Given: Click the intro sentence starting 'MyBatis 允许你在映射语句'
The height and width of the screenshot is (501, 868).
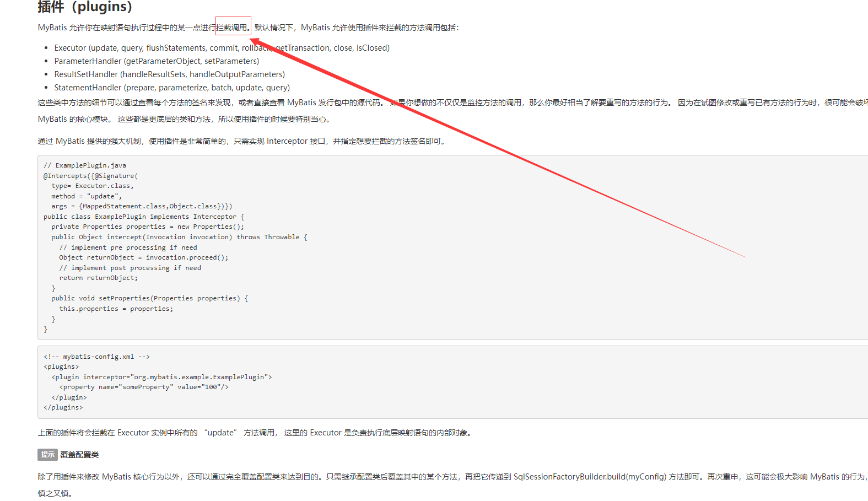Looking at the screenshot, I should [248, 28].
